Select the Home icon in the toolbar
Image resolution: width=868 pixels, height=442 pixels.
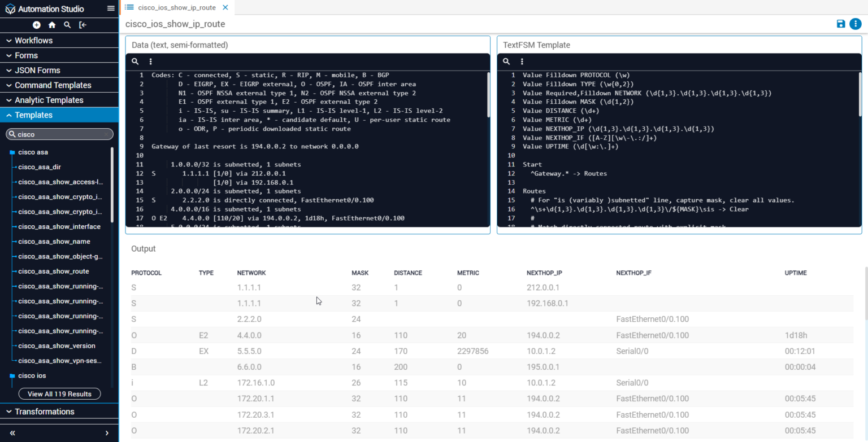51,25
